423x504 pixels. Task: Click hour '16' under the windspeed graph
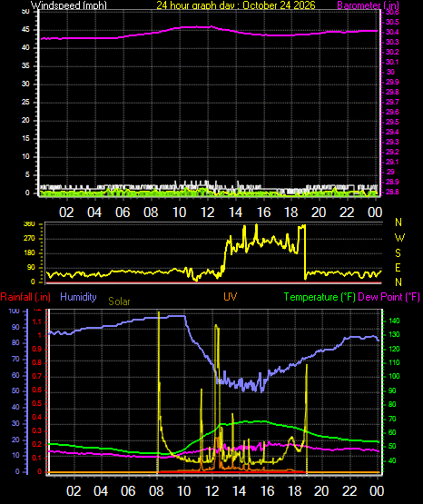[263, 212]
